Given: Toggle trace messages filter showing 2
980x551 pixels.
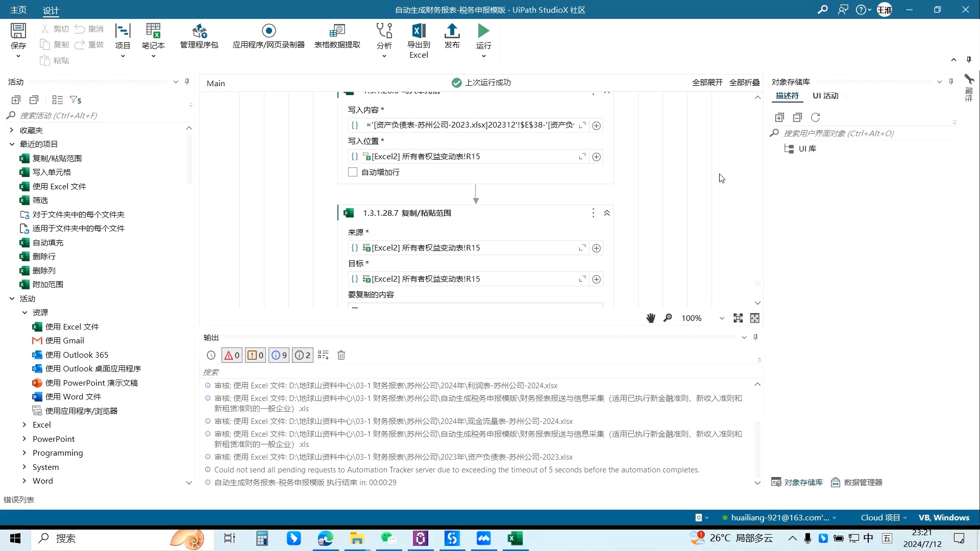Looking at the screenshot, I should 303,355.
